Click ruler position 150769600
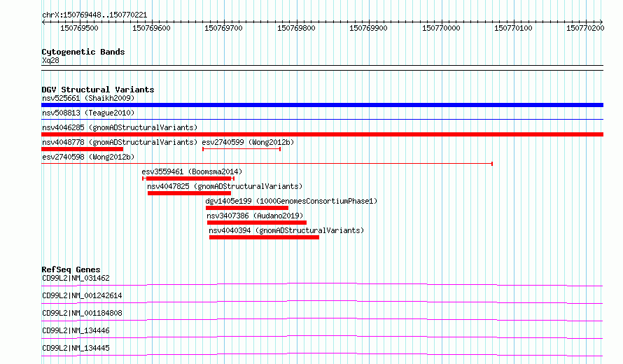This screenshot has width=623, height=364. click(x=151, y=28)
